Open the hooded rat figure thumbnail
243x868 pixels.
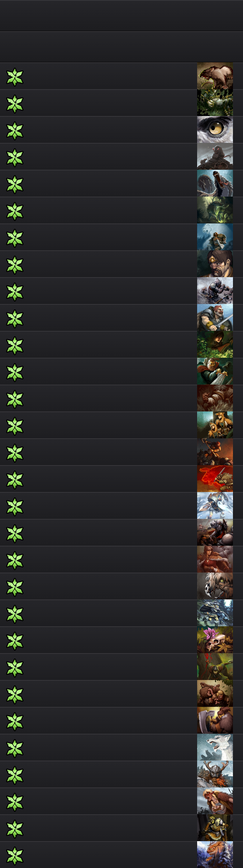(215, 156)
